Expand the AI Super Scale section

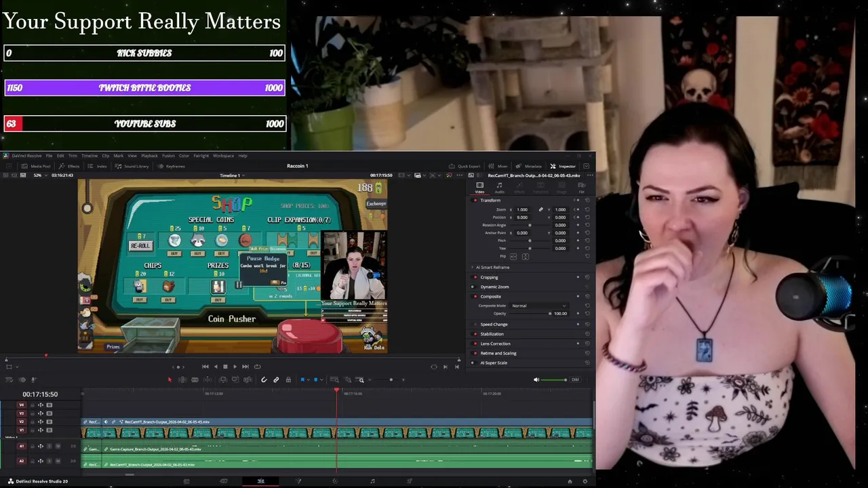tap(494, 363)
